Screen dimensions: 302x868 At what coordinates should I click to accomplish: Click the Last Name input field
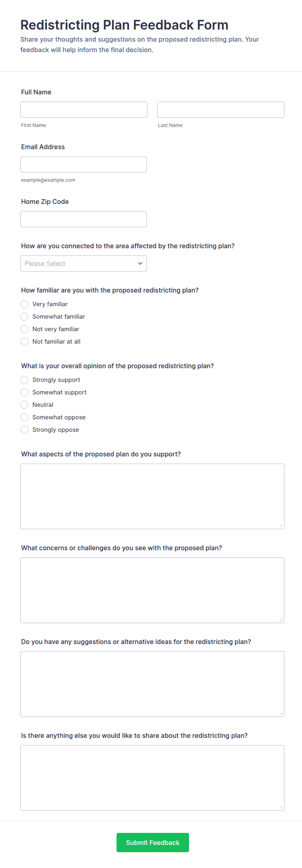pyautogui.click(x=220, y=109)
